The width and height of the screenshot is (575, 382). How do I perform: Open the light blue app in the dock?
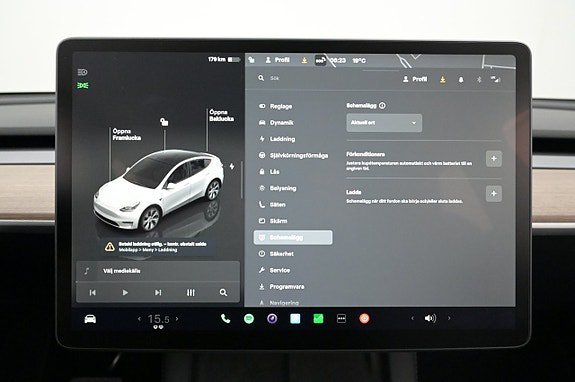tap(295, 319)
